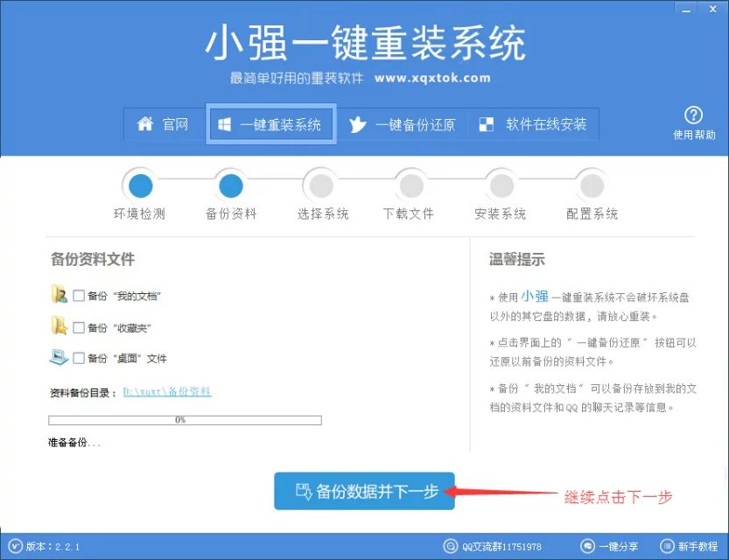Image resolution: width=729 pixels, height=560 pixels.
Task: Click the 备份数据并下一步 button
Action: coord(364,491)
